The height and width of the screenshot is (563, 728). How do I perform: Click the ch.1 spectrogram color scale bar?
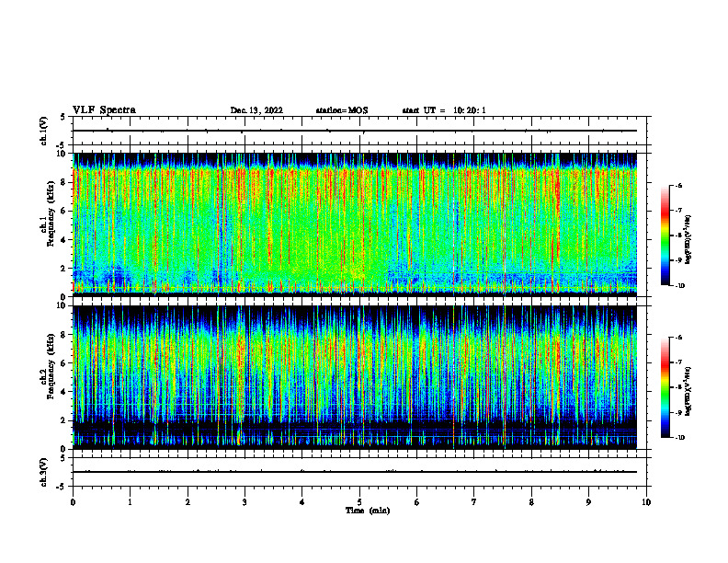665,236
